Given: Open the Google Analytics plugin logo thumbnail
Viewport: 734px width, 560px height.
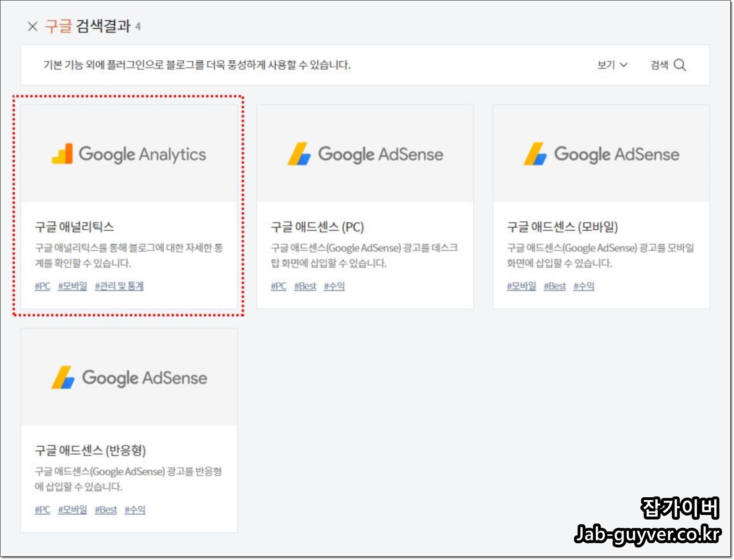Looking at the screenshot, I should point(129,154).
